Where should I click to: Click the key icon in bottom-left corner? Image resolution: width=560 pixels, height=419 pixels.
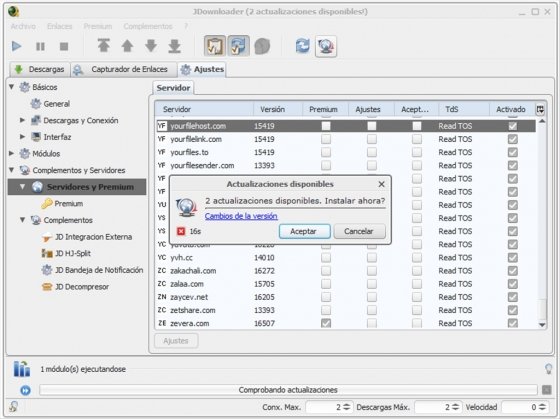[14, 406]
